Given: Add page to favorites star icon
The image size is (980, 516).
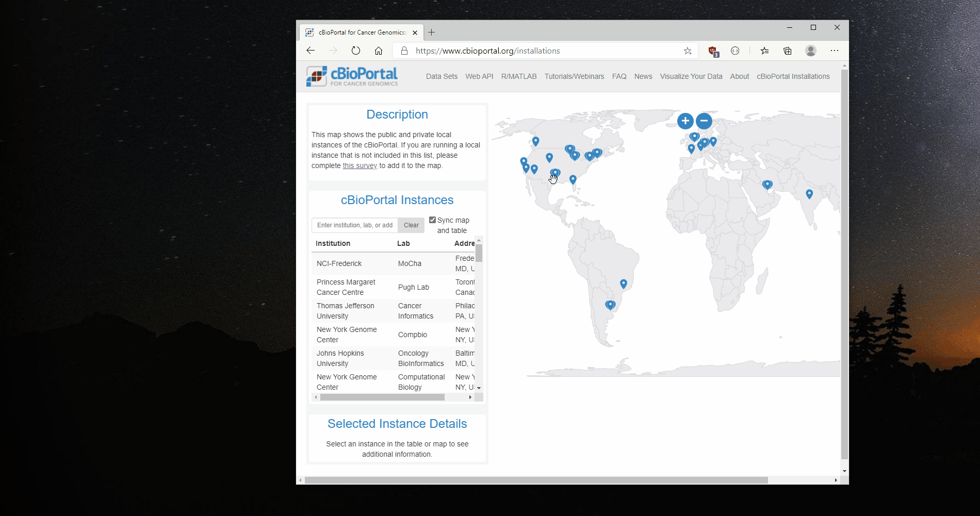Looking at the screenshot, I should point(688,51).
